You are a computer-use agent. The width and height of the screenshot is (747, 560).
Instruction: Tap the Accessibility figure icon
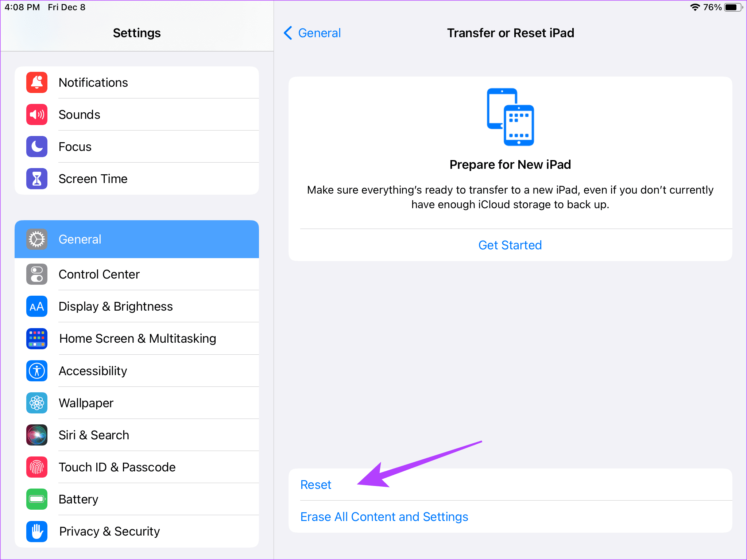tap(37, 371)
